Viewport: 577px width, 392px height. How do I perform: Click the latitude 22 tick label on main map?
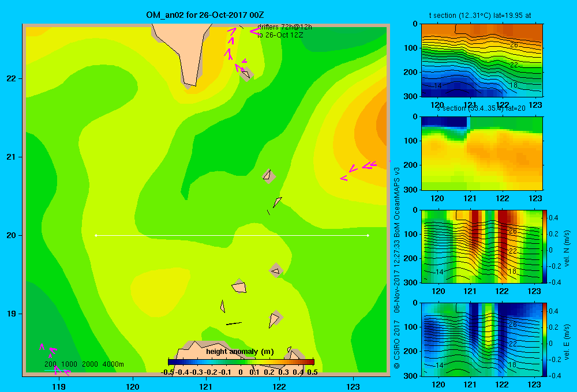11,78
